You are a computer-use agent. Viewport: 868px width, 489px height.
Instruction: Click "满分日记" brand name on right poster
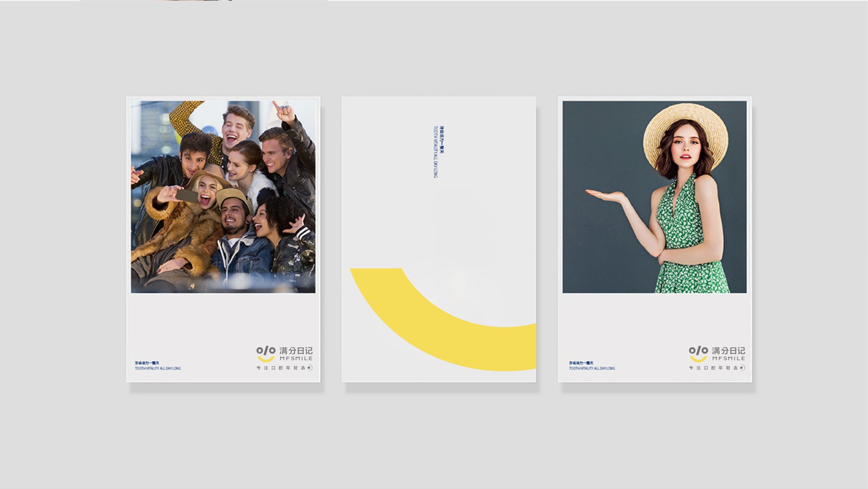pos(729,350)
